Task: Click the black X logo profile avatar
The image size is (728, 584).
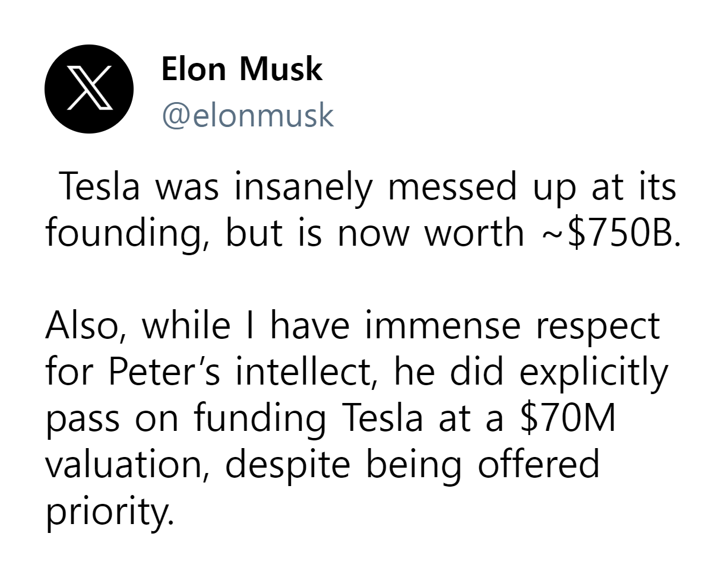Action: 89,89
